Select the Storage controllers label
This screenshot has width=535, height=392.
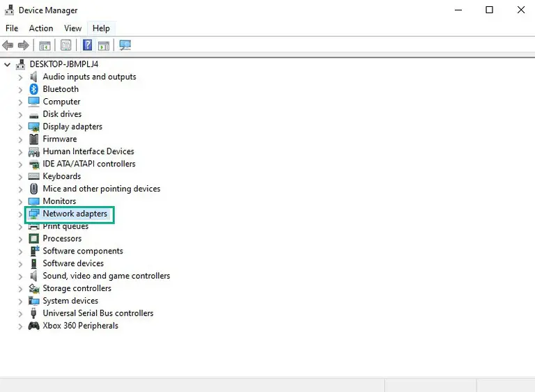[77, 288]
